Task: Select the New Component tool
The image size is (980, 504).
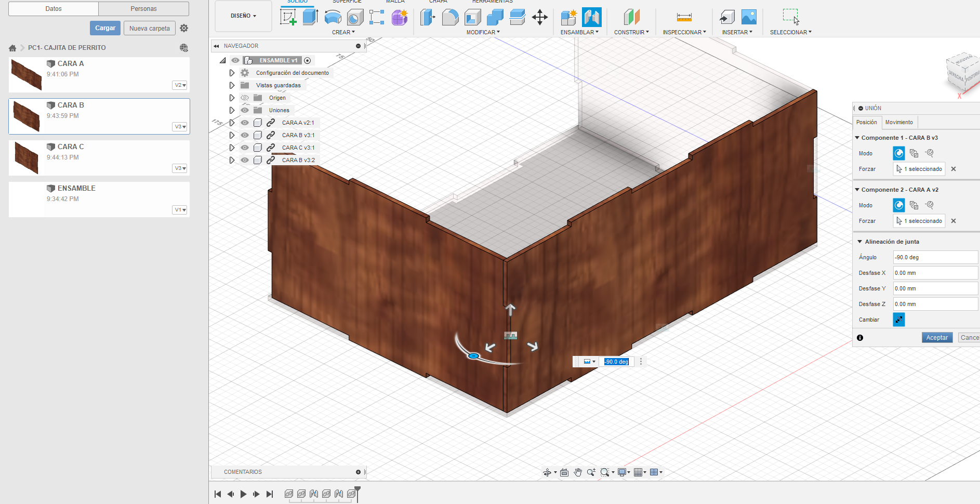Action: tap(569, 17)
